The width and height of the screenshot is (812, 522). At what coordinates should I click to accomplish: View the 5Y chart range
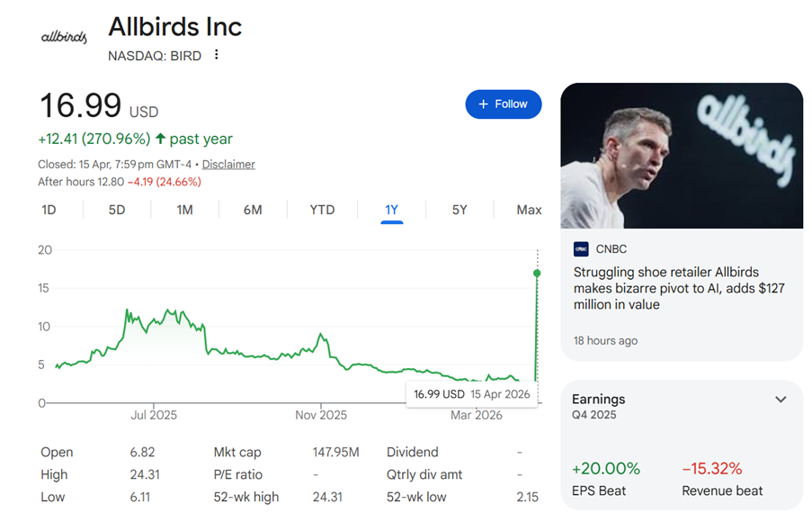click(460, 210)
